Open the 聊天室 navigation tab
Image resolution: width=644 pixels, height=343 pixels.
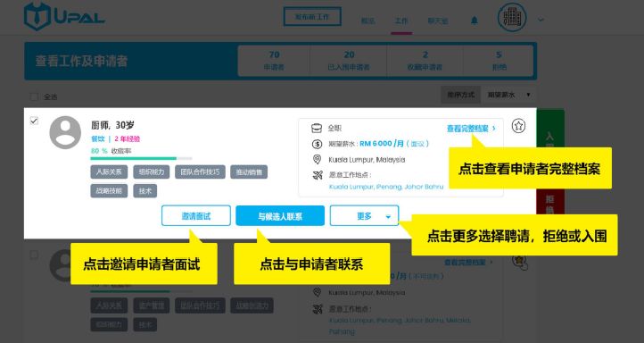(438, 21)
